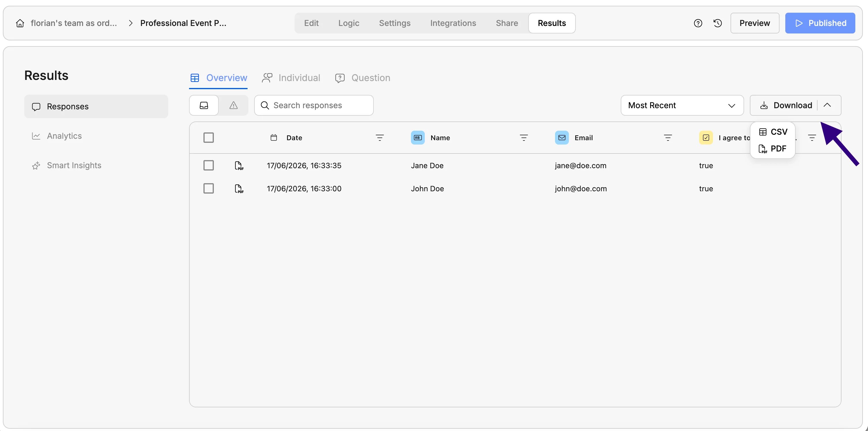Open Responses in the sidebar

pos(96,106)
